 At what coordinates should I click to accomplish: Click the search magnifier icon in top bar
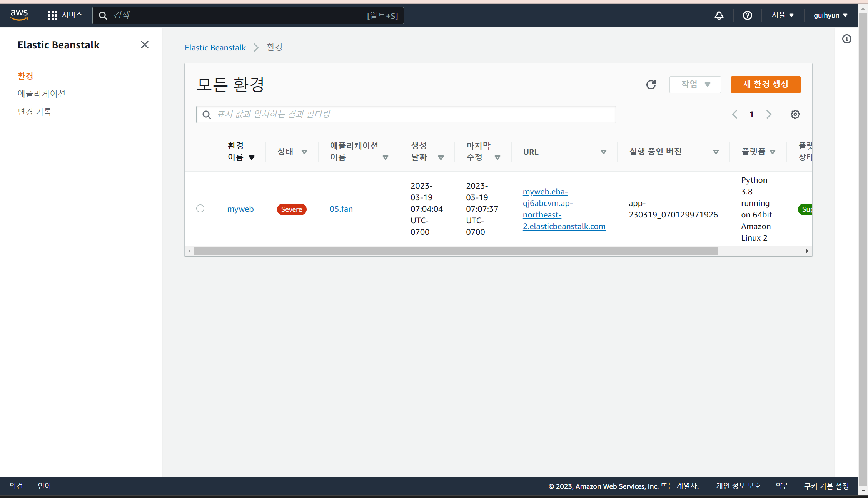click(103, 15)
